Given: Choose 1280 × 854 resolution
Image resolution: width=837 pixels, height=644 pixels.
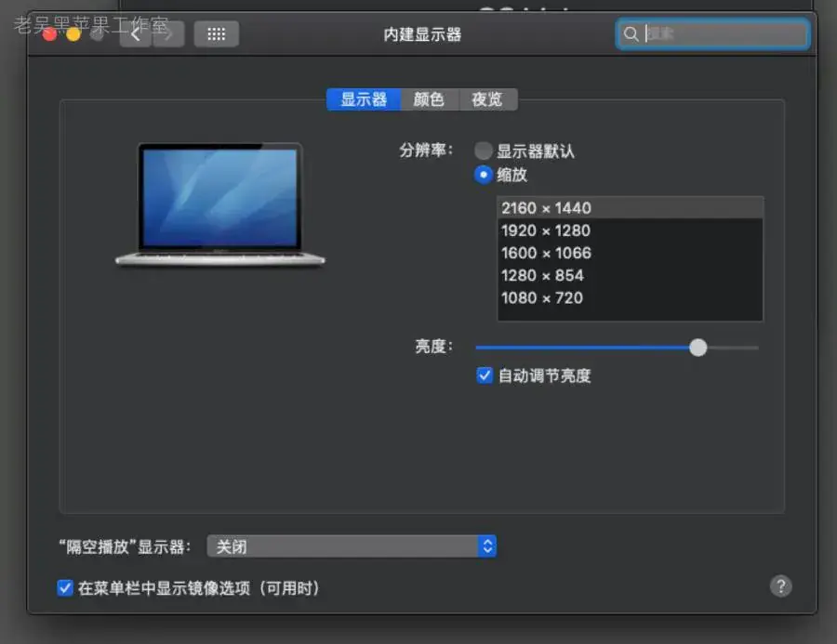Looking at the screenshot, I should point(630,275).
